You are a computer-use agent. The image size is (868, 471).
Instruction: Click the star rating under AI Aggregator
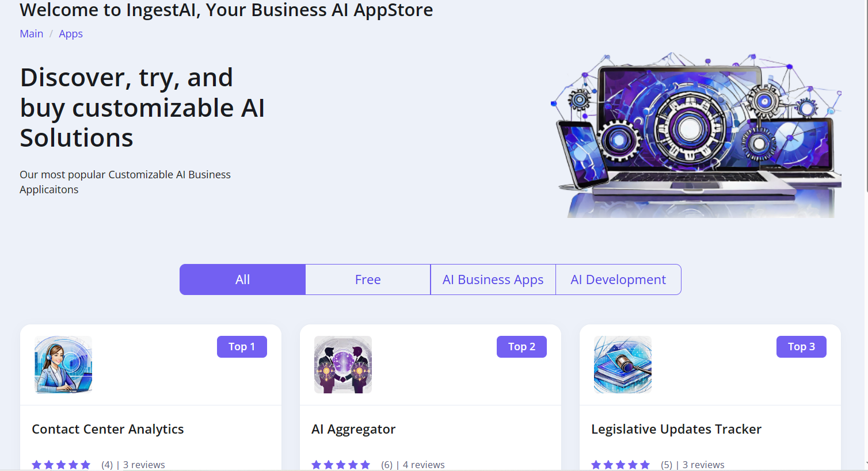(341, 465)
